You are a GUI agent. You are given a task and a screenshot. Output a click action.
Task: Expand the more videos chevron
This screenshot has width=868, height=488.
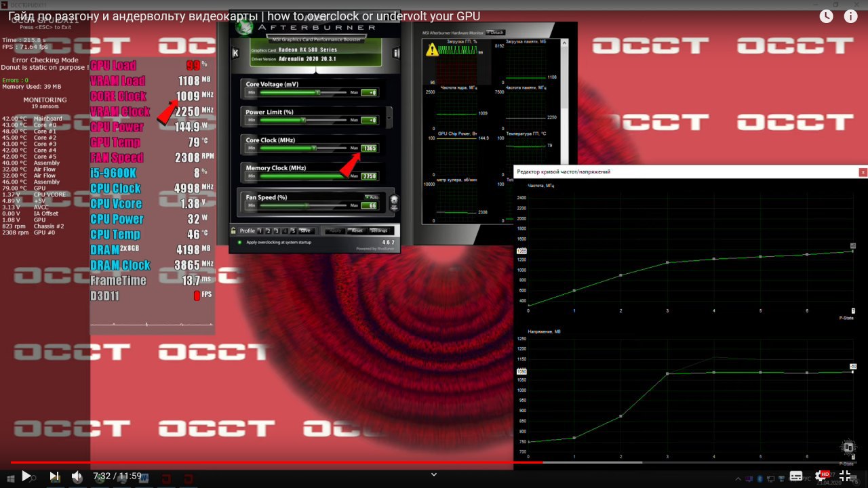pos(434,474)
